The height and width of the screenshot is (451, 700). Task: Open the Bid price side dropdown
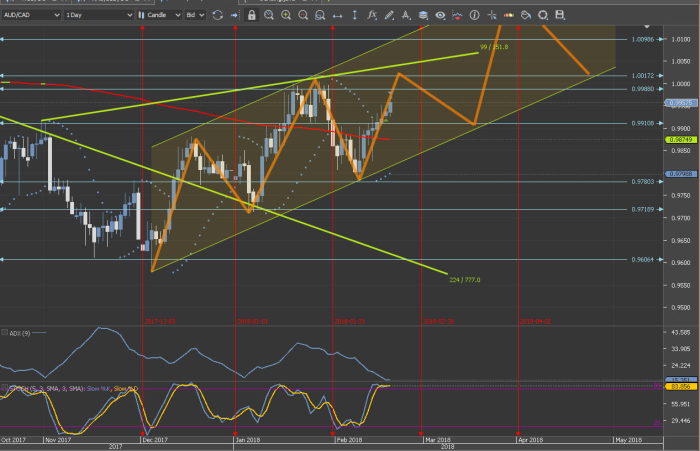(195, 15)
